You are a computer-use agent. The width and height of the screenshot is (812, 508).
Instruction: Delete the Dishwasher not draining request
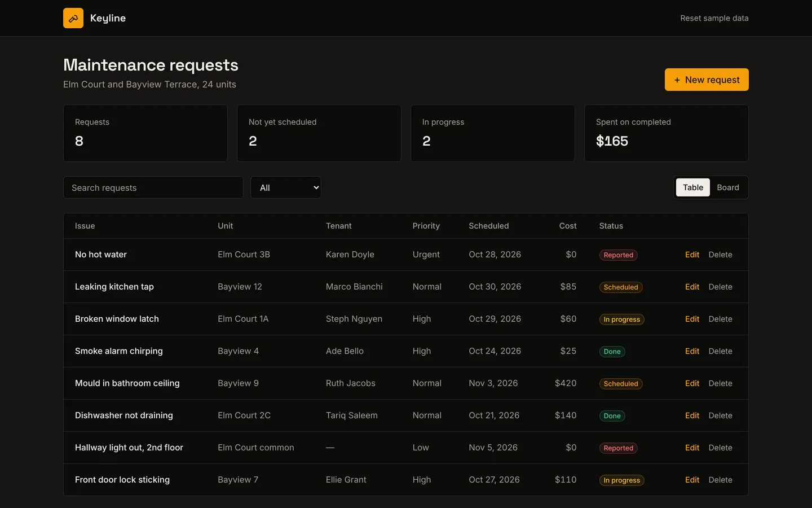pyautogui.click(x=720, y=415)
